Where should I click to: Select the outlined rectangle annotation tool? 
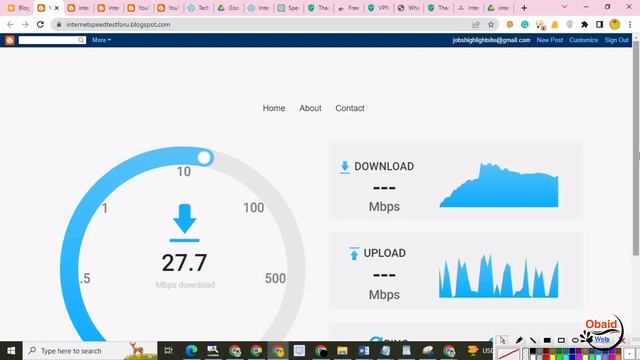click(561, 340)
